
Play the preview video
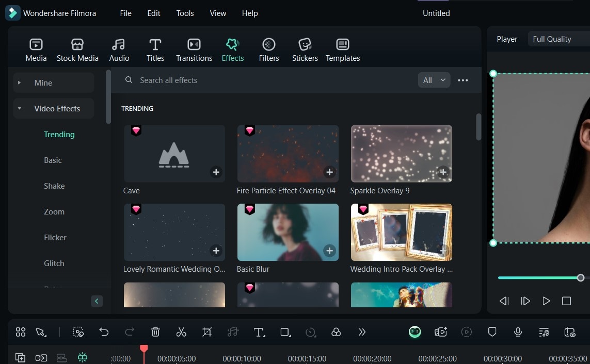click(546, 301)
